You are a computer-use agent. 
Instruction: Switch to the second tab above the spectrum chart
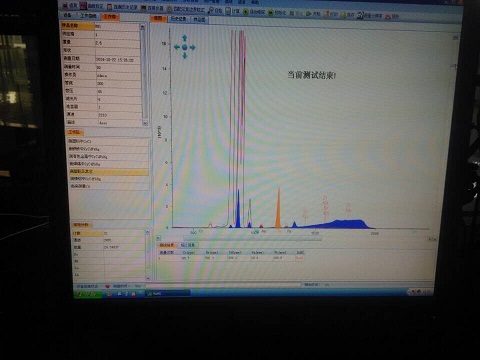pyautogui.click(x=178, y=19)
